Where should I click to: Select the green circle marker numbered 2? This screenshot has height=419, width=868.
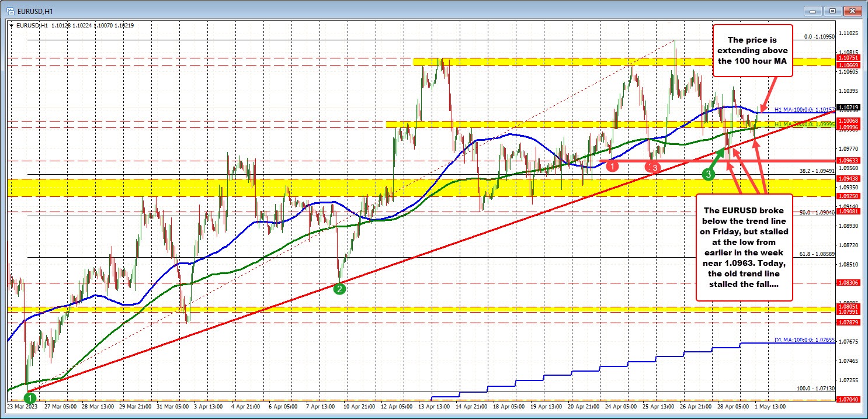click(339, 288)
